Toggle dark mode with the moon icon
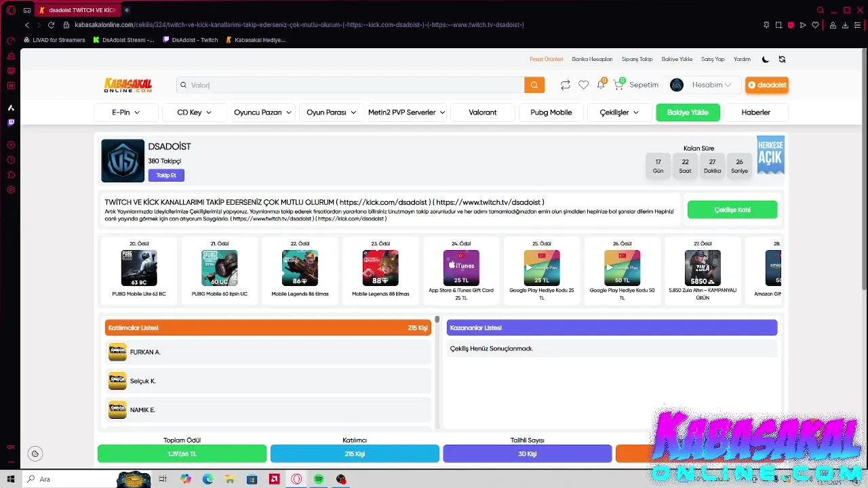The image size is (868, 488). point(766,59)
